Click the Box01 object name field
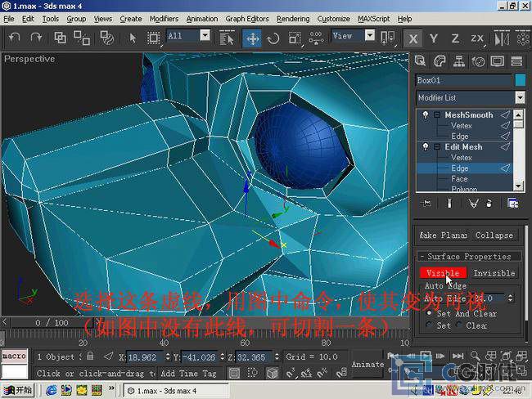532x399 pixels. click(x=464, y=80)
